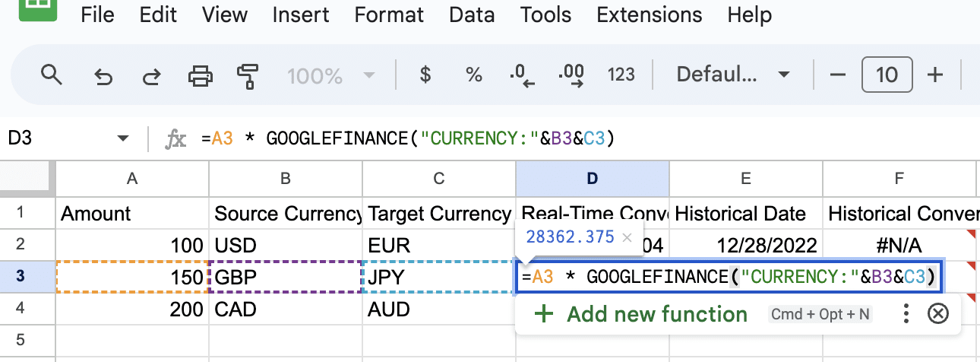This screenshot has height=362, width=980.
Task: Click the fx function icon
Action: [x=176, y=138]
